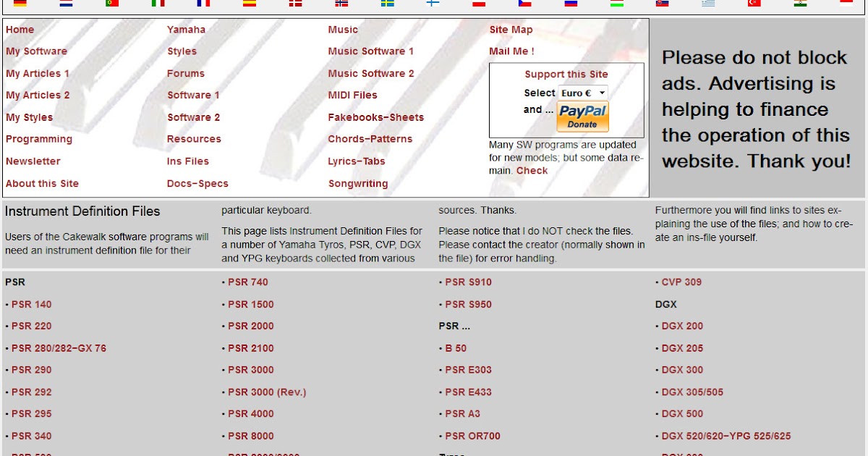The width and height of the screenshot is (868, 456).
Task: Open the B 50 link
Action: tap(456, 348)
